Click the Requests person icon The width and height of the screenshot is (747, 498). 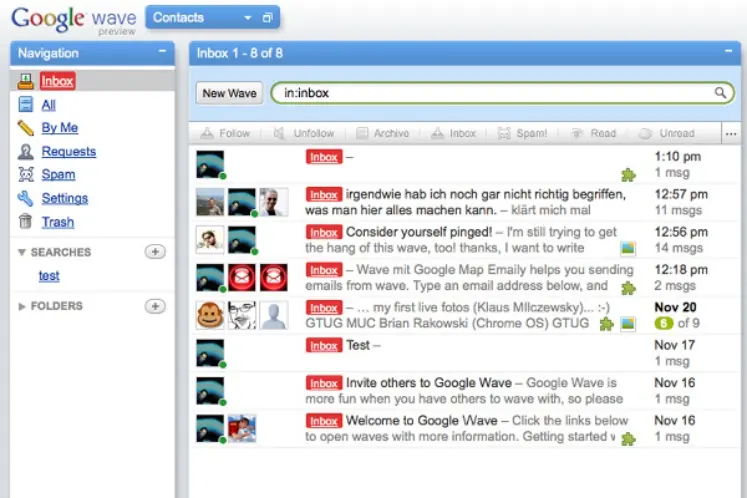[26, 152]
